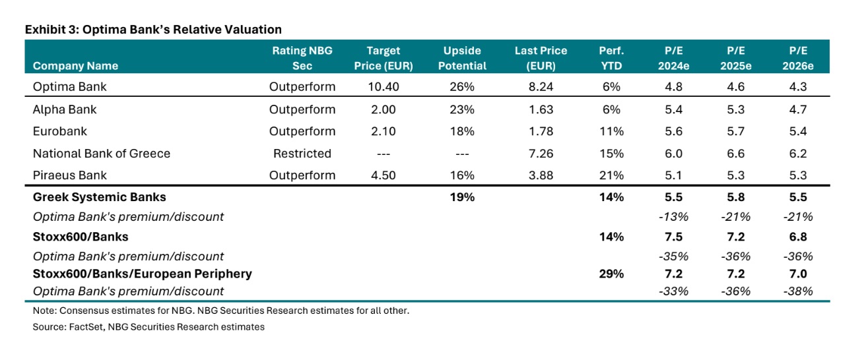Select the Alpha Bank row label
The height and width of the screenshot is (356, 868).
point(65,109)
